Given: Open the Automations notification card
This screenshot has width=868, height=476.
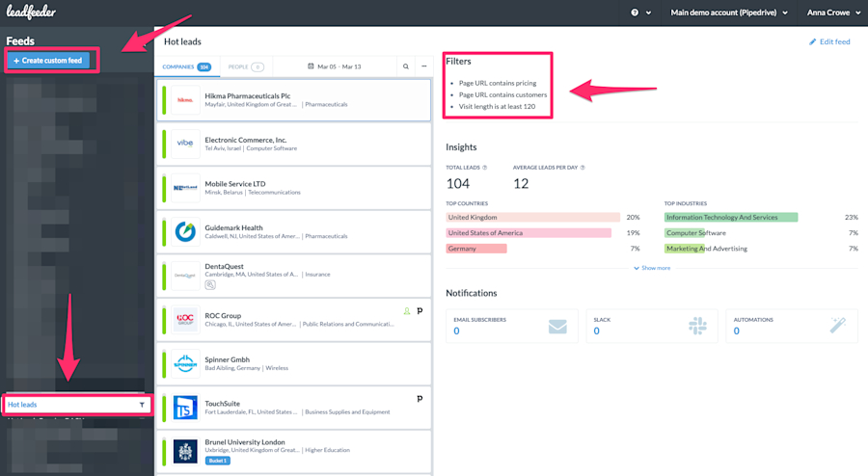Looking at the screenshot, I should click(792, 327).
